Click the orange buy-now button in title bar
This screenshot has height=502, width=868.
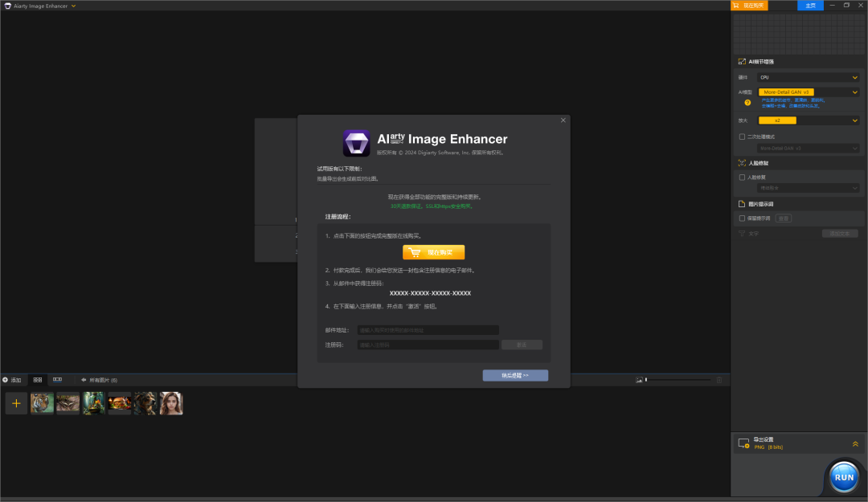coord(749,6)
